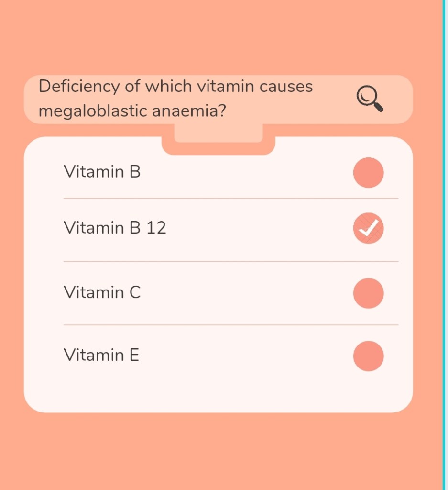Click the white checkmark icon

click(x=369, y=228)
